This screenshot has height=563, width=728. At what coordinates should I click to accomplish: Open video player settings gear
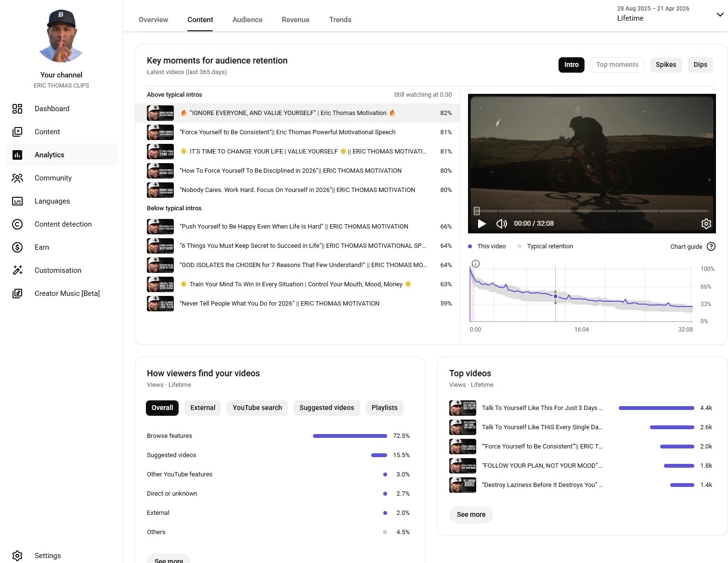click(x=706, y=224)
